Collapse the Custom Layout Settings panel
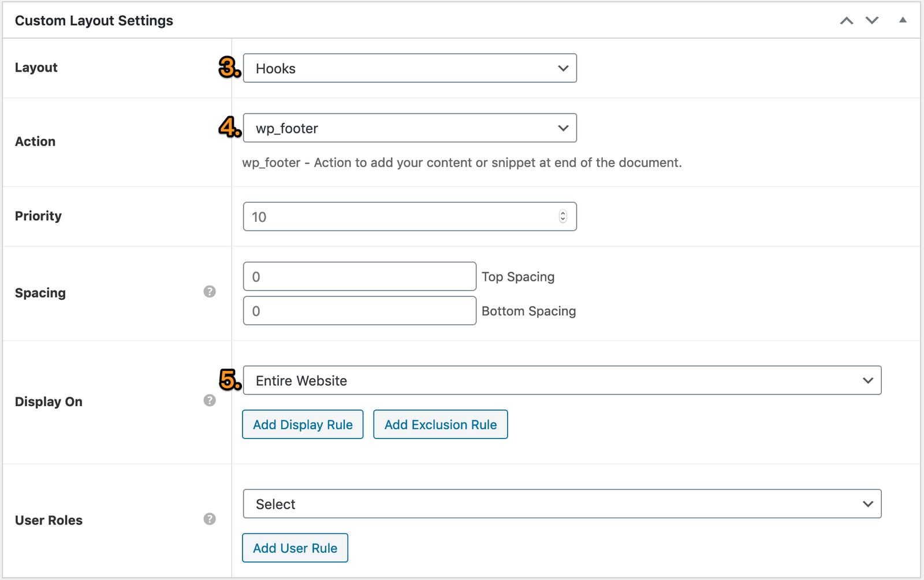924x580 pixels. coord(903,20)
